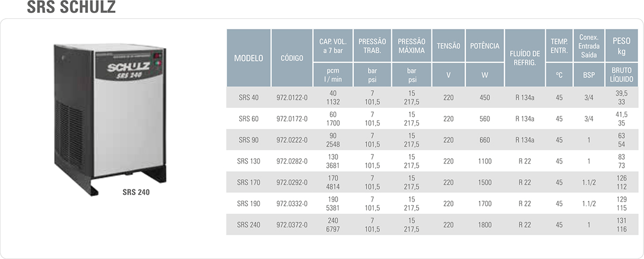644x259 pixels.
Task: Click the SRS 240 dryer product image
Action: click(111, 118)
